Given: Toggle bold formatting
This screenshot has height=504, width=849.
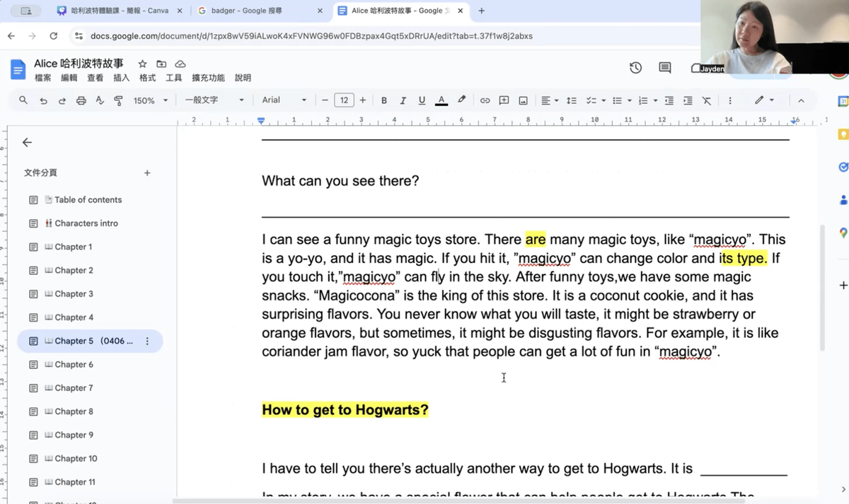Looking at the screenshot, I should point(384,100).
